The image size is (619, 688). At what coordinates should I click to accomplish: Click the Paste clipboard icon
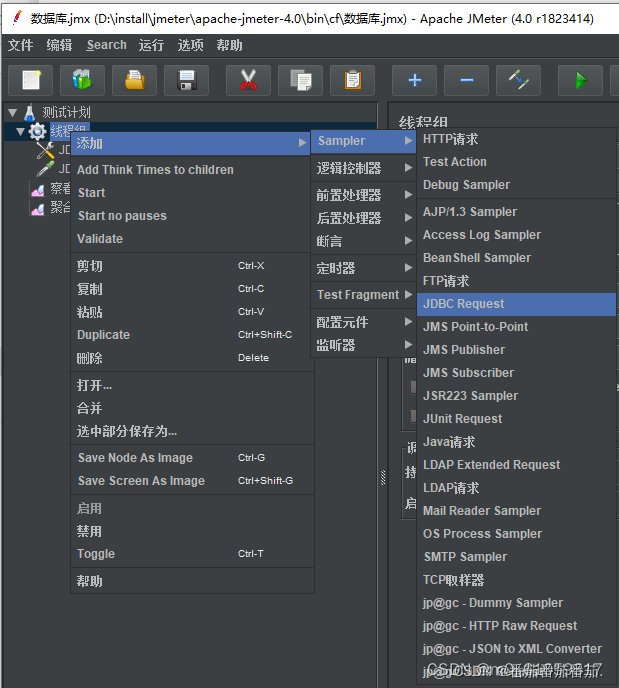[x=353, y=80]
